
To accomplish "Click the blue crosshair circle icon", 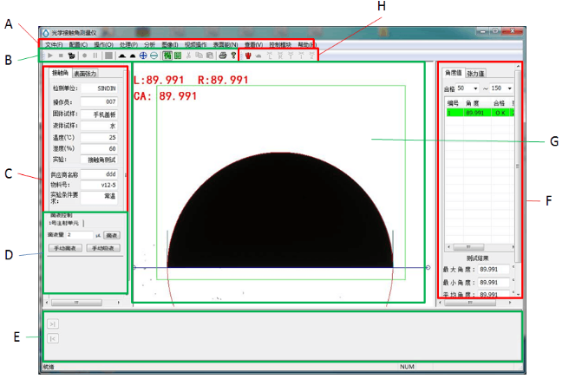I will [x=143, y=56].
